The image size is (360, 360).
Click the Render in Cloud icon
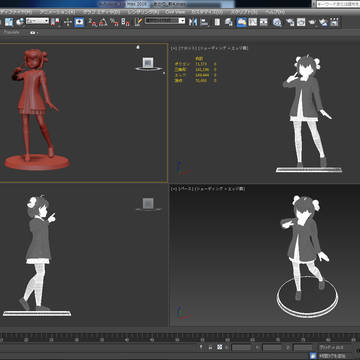(x=323, y=22)
